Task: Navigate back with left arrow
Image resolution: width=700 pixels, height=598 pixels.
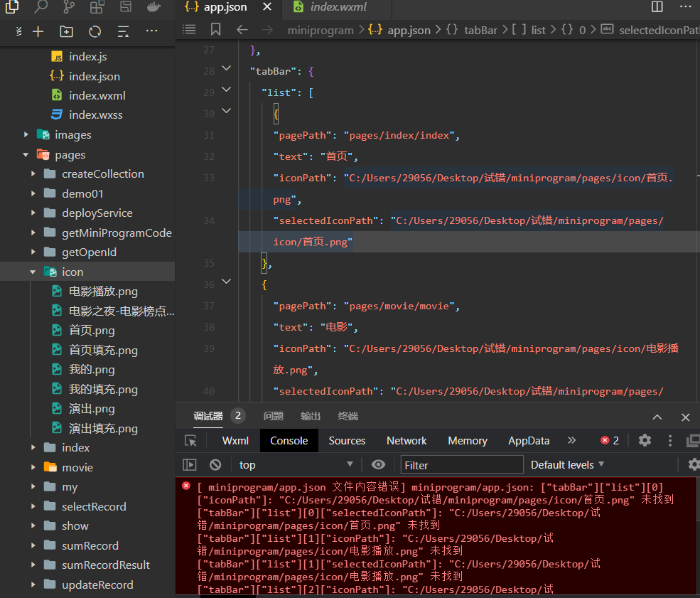Action: tap(242, 29)
